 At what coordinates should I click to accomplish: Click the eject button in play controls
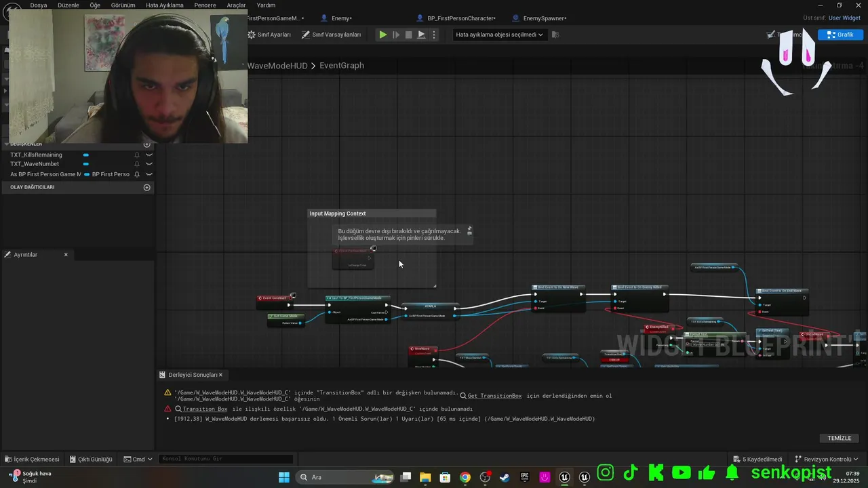click(421, 35)
